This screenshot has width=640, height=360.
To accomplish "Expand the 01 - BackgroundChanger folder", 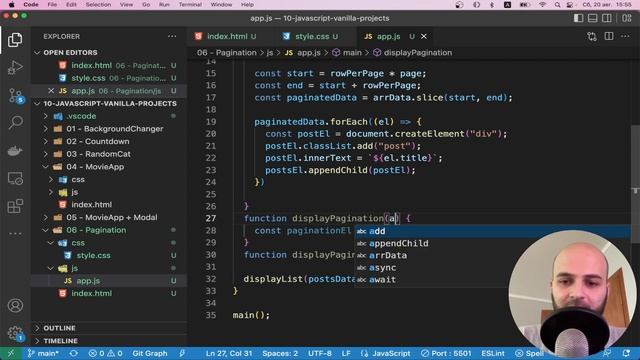I will coord(46,129).
